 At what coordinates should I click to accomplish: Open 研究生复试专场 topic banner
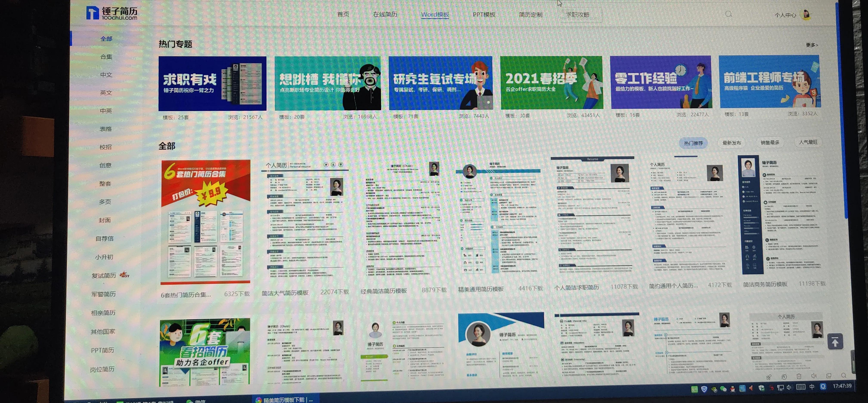441,82
